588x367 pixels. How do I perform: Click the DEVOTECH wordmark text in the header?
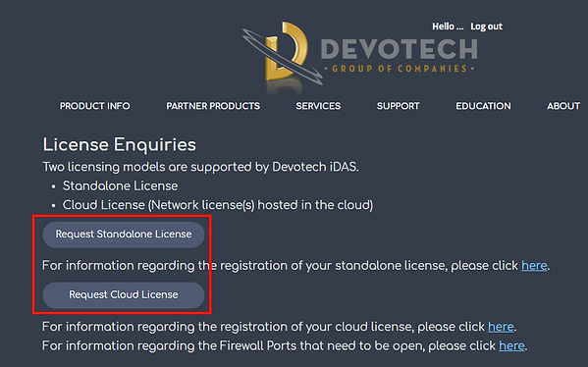400,49
